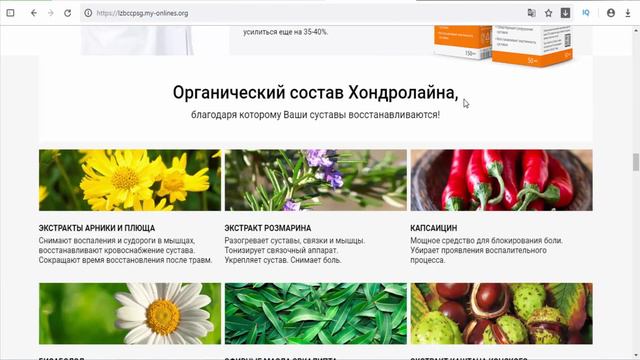Reload the page with refresh icon
The height and width of the screenshot is (360, 640).
coord(68,13)
